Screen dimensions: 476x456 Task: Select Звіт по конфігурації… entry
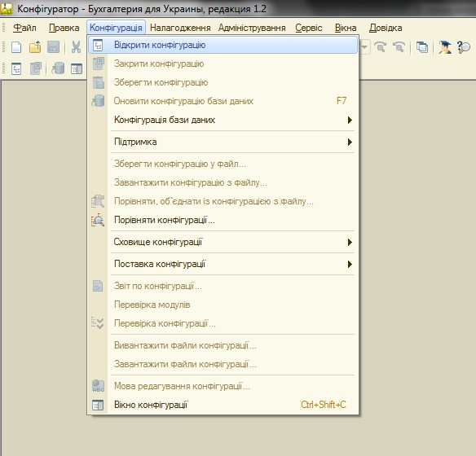coord(223,286)
